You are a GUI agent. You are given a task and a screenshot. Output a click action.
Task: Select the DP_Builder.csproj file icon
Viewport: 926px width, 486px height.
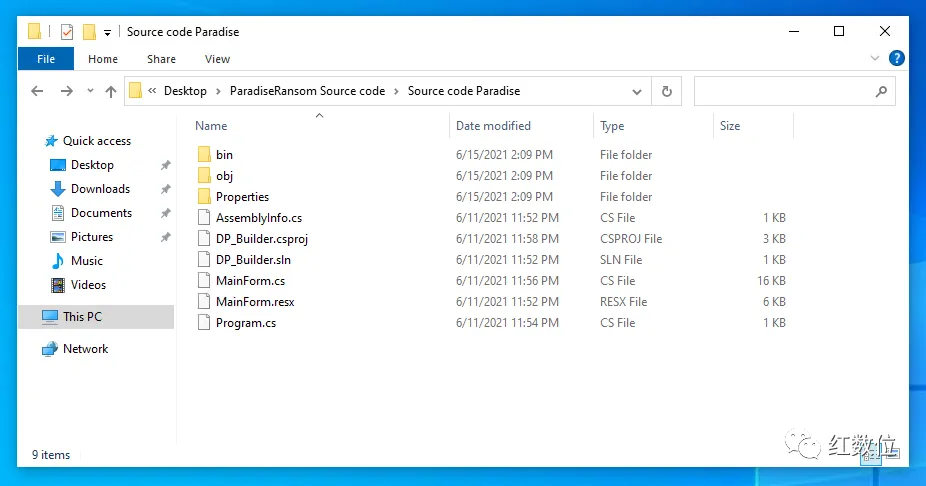click(x=204, y=239)
